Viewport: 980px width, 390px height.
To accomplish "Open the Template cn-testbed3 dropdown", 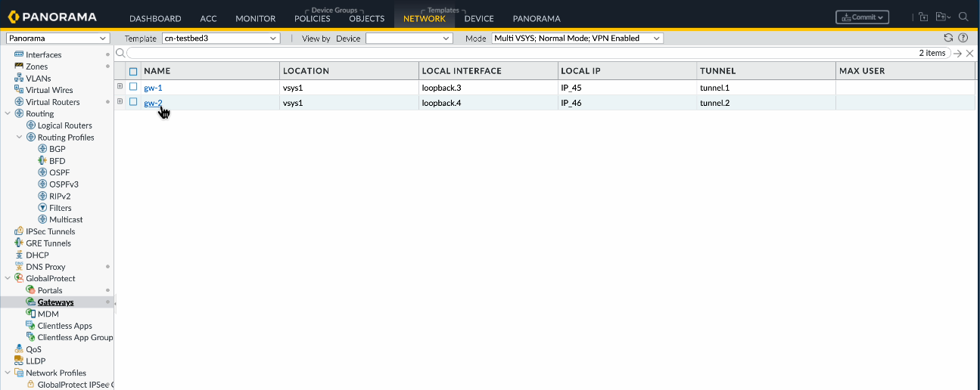I will coord(221,38).
